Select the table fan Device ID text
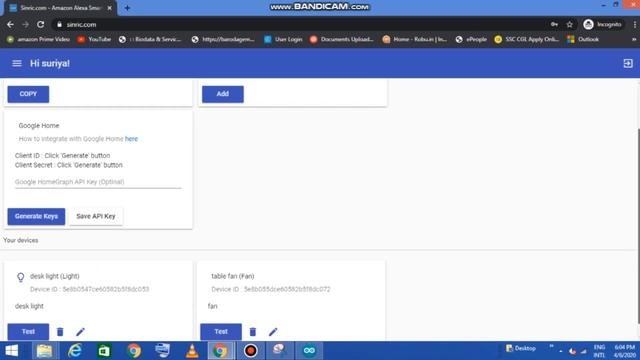 [271, 289]
